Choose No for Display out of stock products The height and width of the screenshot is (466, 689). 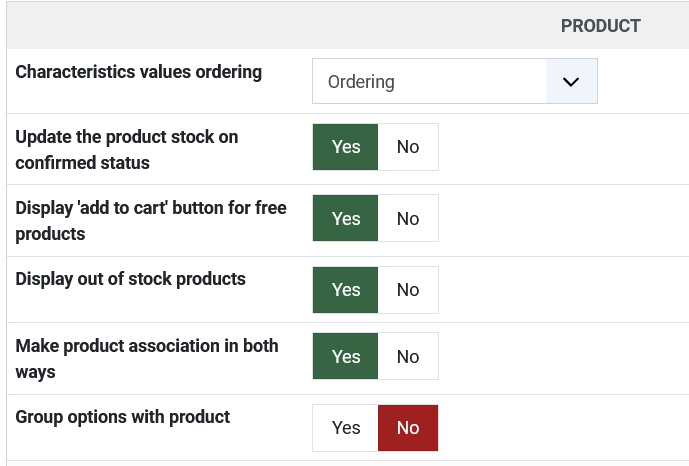coord(408,290)
